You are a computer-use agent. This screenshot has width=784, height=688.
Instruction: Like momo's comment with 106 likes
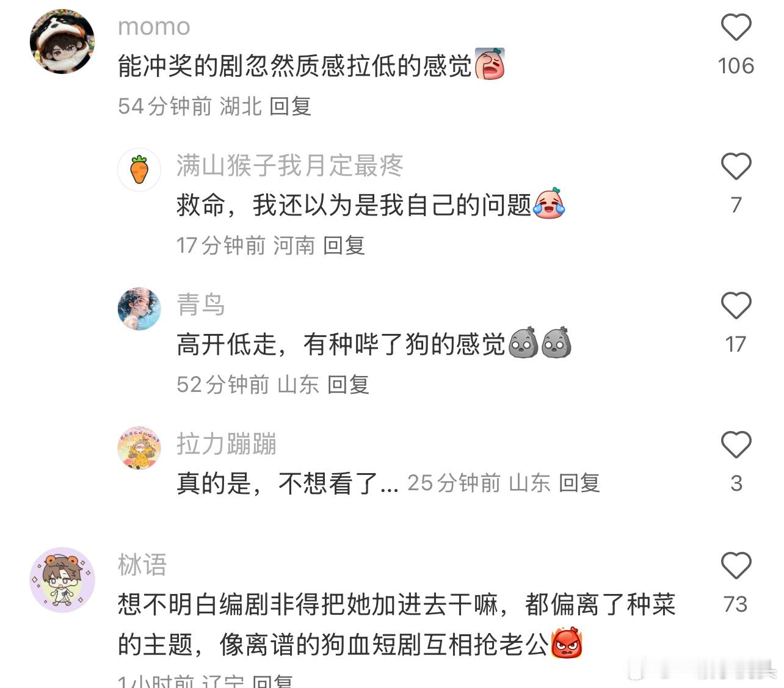pyautogui.click(x=736, y=27)
